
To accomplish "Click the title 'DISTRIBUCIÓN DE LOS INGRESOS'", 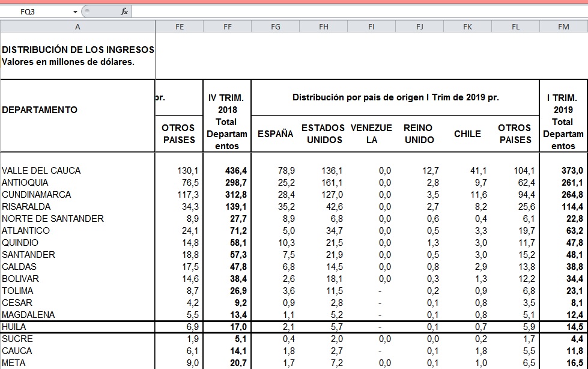I will click(x=78, y=49).
